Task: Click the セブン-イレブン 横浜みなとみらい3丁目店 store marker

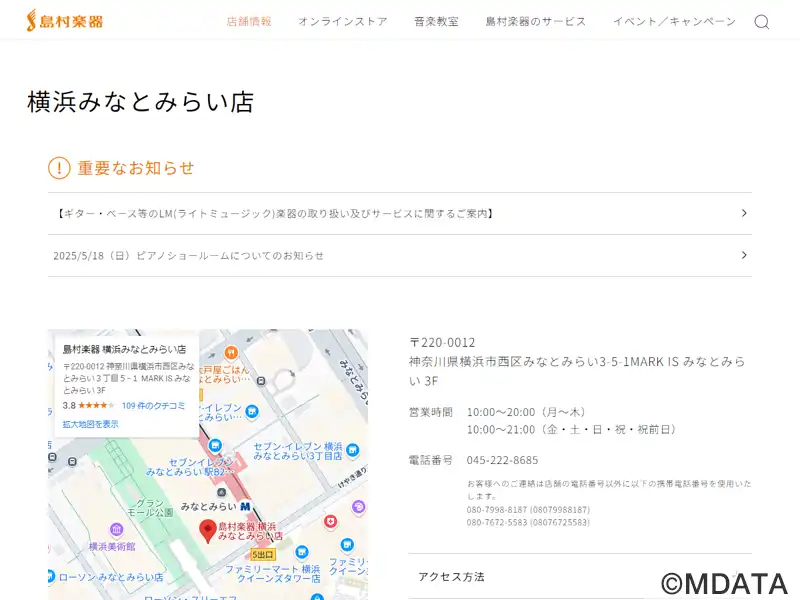Action: point(352,450)
